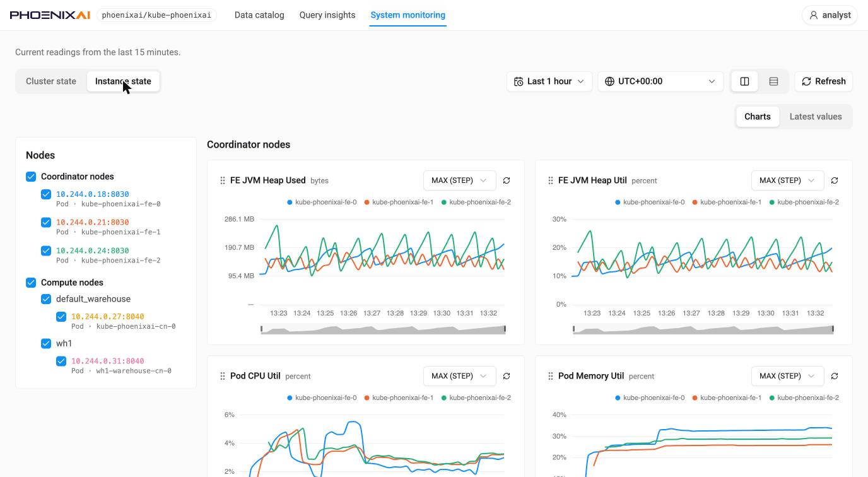
Task: Click phoenixai/kube-phoenixai cluster label
Action: 156,15
